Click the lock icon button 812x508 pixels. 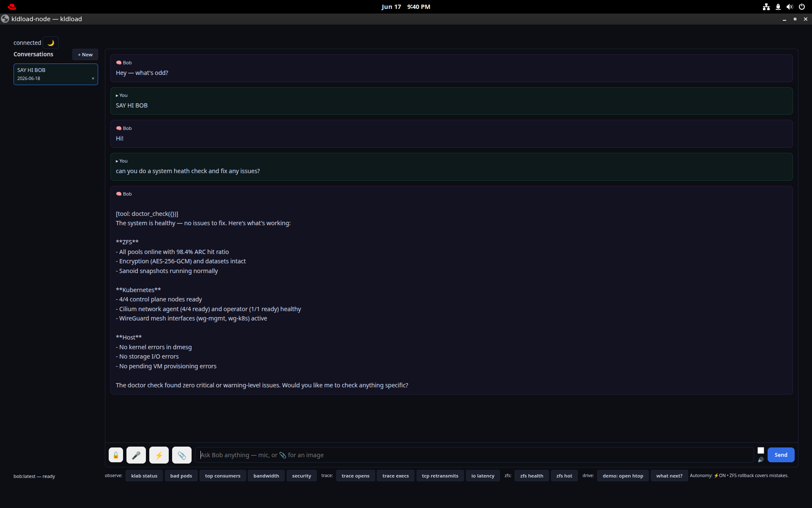coord(116,455)
